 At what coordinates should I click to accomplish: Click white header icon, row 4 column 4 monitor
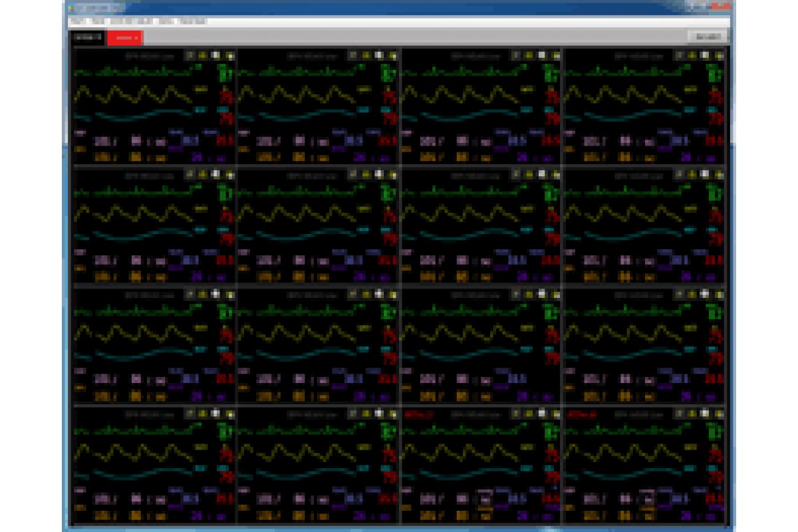[706, 414]
